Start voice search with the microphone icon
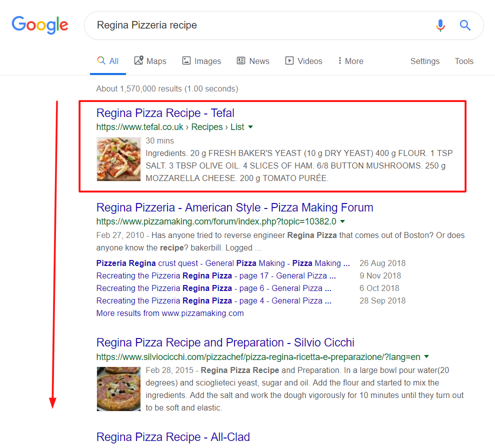 440,25
